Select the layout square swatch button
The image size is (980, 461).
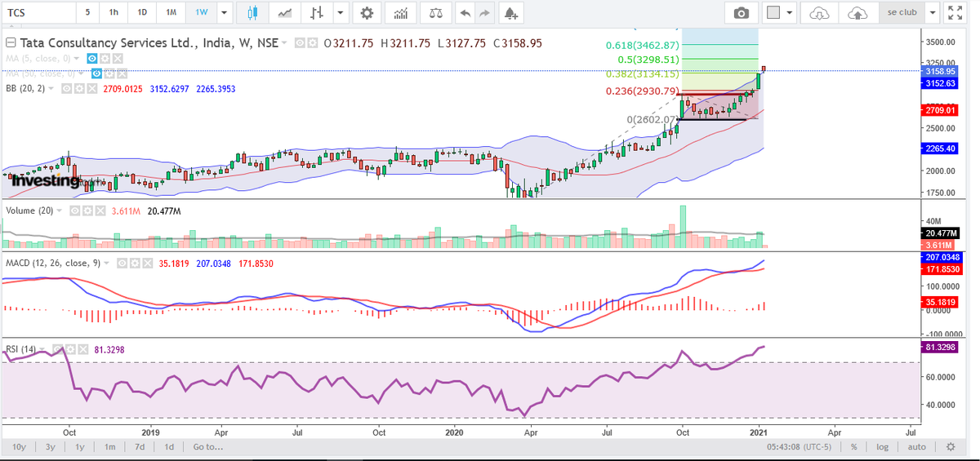click(773, 13)
